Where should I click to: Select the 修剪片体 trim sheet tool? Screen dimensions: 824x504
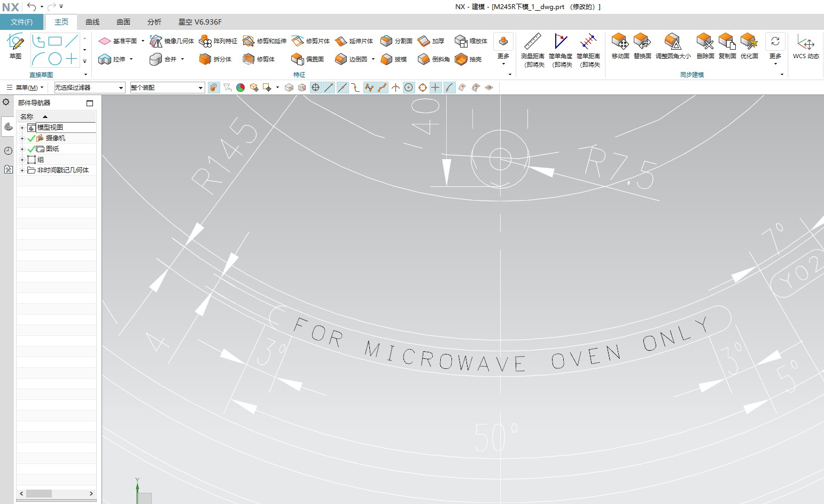pos(310,41)
